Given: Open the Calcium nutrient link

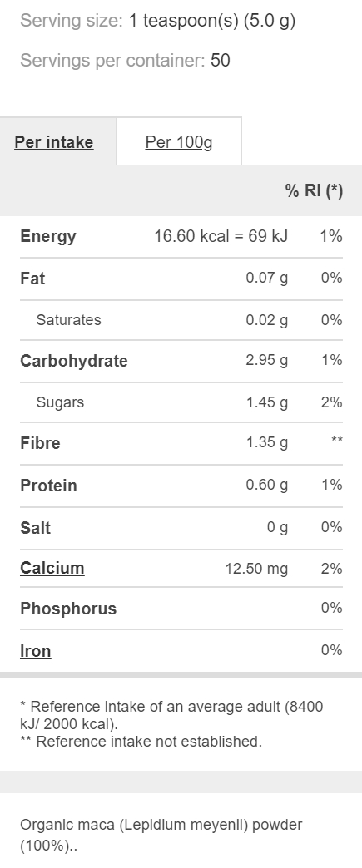Looking at the screenshot, I should [x=52, y=568].
